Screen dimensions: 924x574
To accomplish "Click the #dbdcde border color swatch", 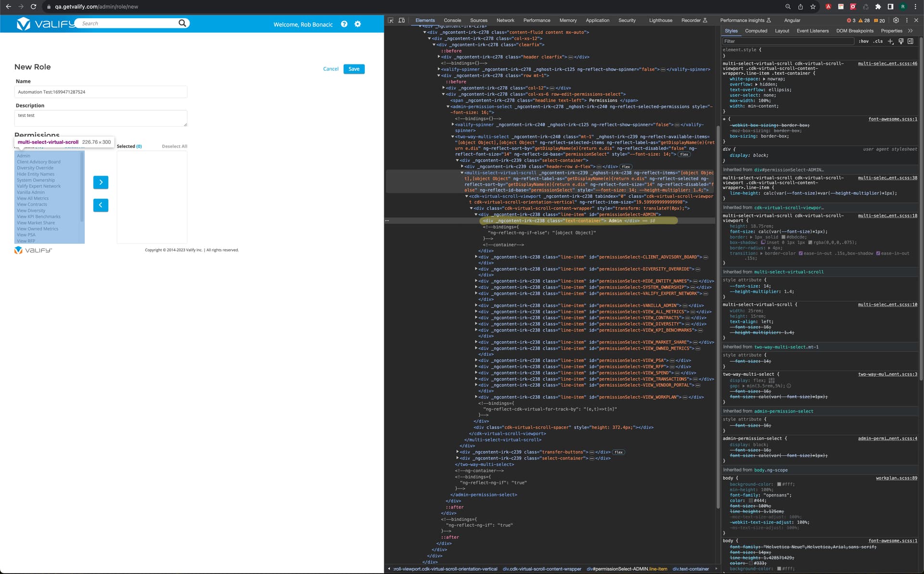I will (783, 237).
